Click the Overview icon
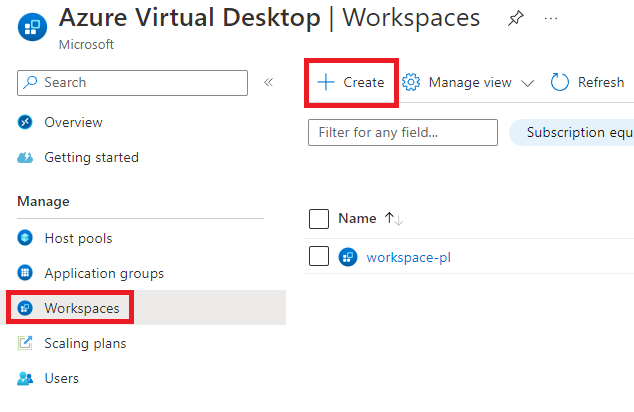Viewport: 634px width, 412px height. click(x=25, y=122)
